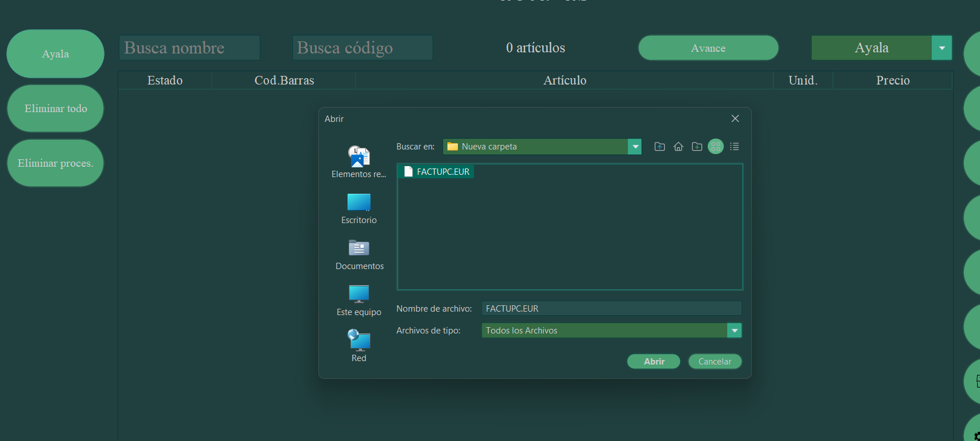
Task: Expand the Buscar en folder dropdown
Action: click(x=635, y=147)
